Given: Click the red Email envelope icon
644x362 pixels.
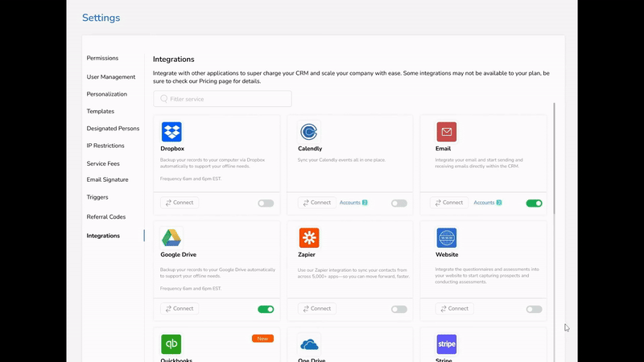Looking at the screenshot, I should 447,132.
